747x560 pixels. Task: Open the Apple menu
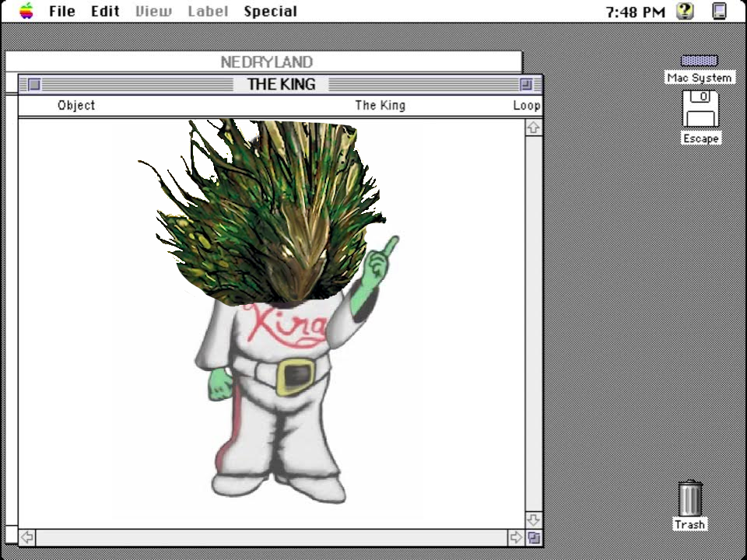pos(26,11)
